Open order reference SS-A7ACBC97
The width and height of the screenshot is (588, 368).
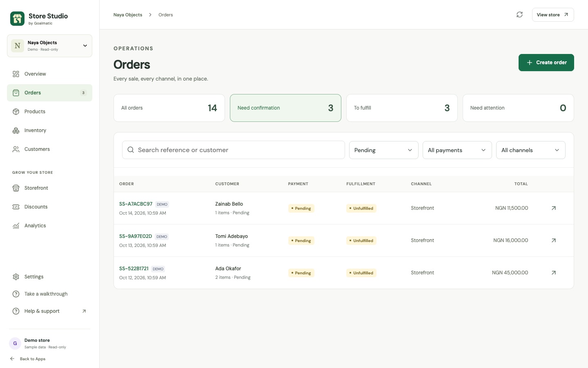pos(136,204)
